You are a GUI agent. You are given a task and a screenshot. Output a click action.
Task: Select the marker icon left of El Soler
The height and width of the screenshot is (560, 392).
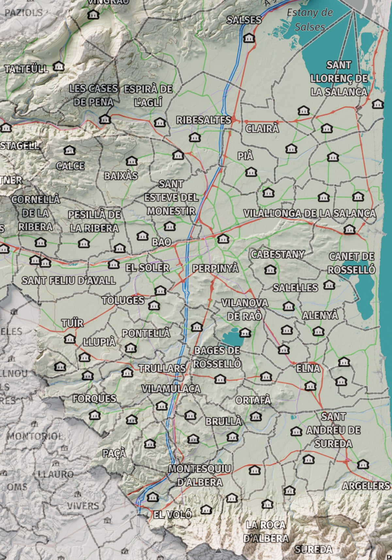click(114, 264)
